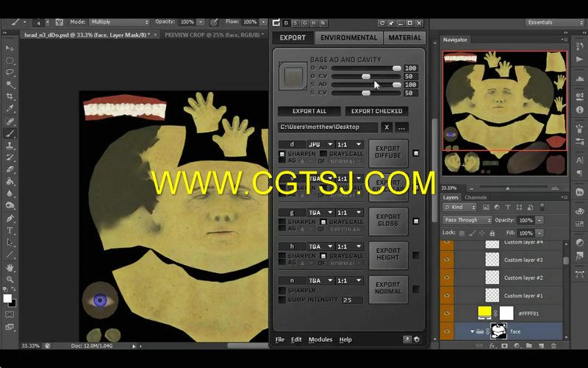Viewport: 588px width, 368px height.
Task: Click the add layer mask icon
Action: [504, 345]
